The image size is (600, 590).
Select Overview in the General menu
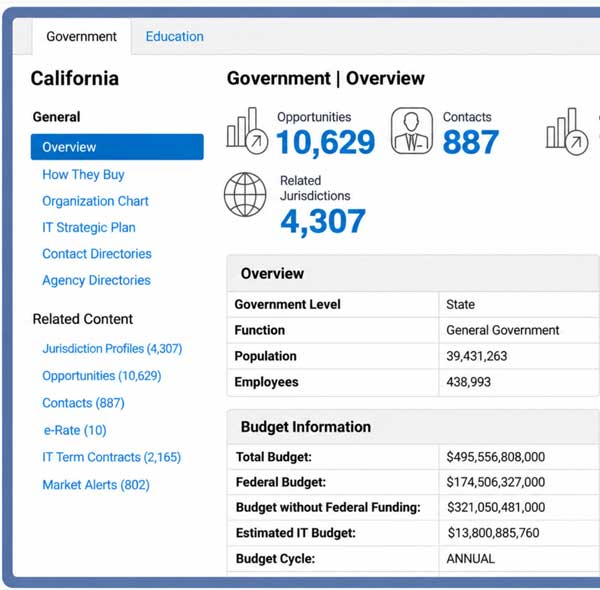point(117,147)
